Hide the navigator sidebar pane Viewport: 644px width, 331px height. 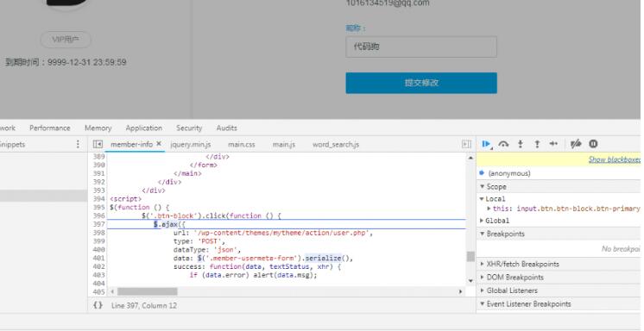click(x=98, y=144)
